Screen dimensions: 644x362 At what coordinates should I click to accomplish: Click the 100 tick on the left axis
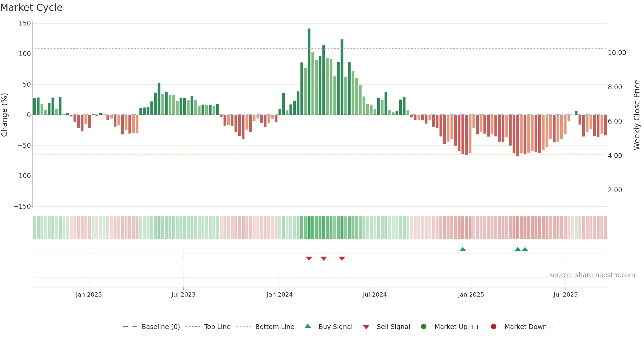coord(25,54)
